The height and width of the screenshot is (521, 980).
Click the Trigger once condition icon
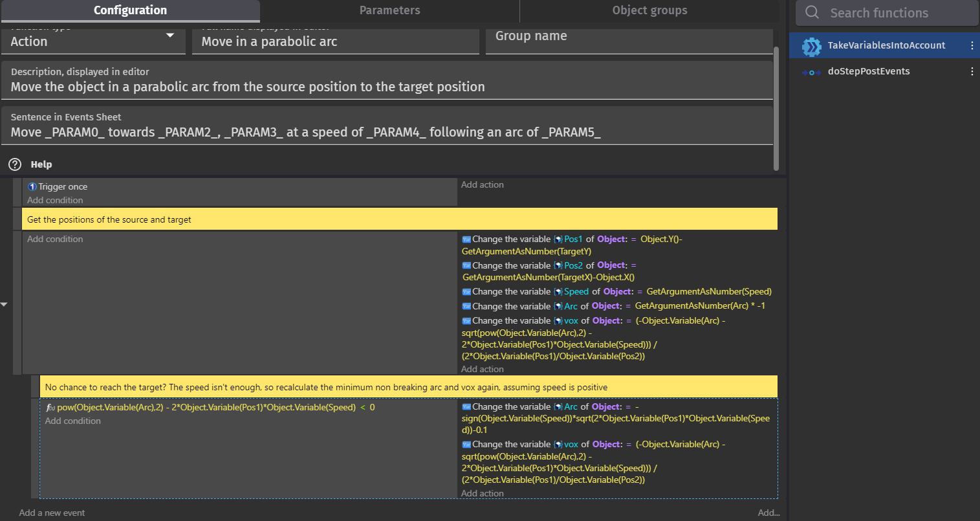coord(32,186)
